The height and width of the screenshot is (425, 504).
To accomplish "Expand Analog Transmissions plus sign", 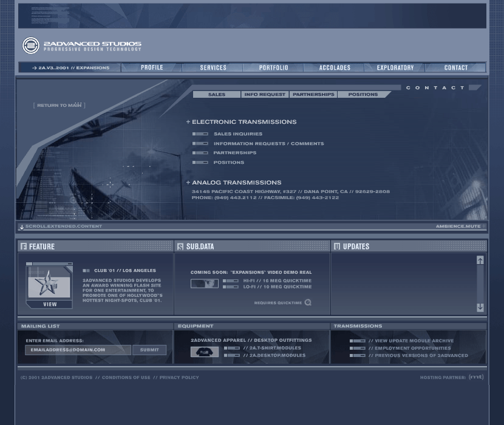I will coord(188,183).
